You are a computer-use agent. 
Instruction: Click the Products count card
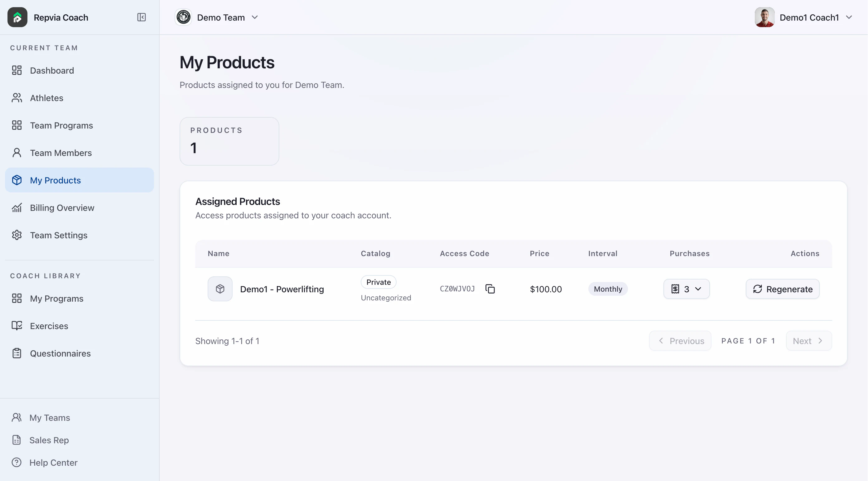(229, 141)
